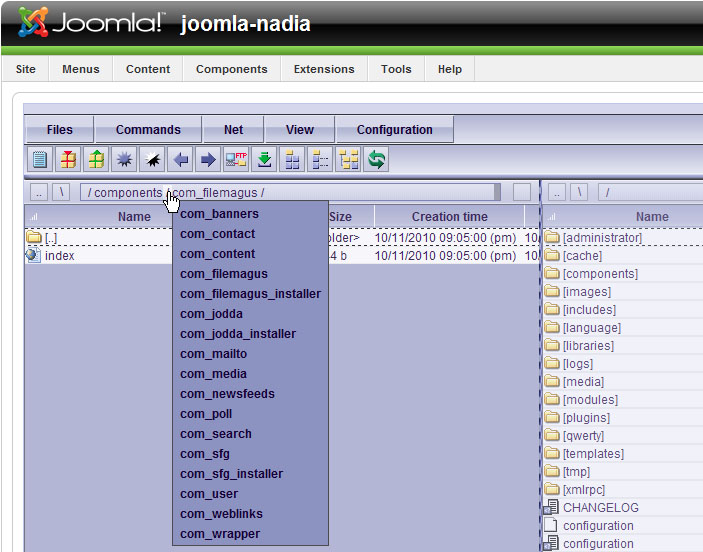Click the left panel path field

(290, 192)
